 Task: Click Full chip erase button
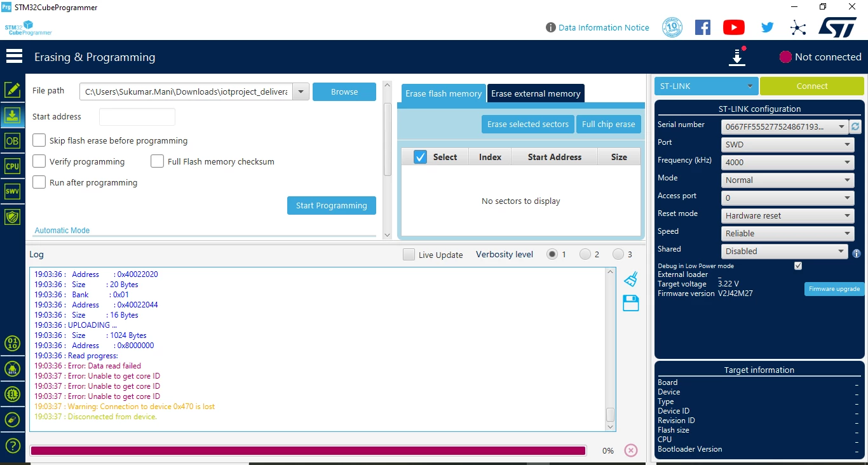[608, 124]
